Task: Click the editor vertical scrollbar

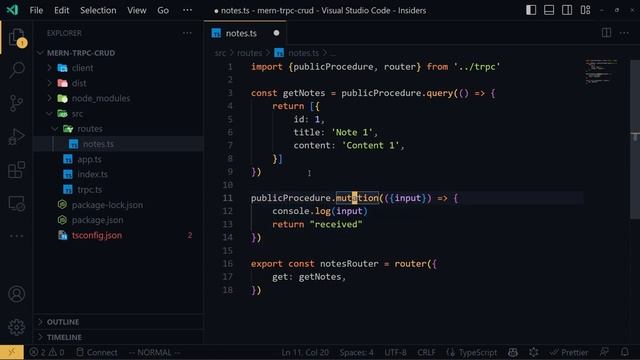Action: [635, 140]
